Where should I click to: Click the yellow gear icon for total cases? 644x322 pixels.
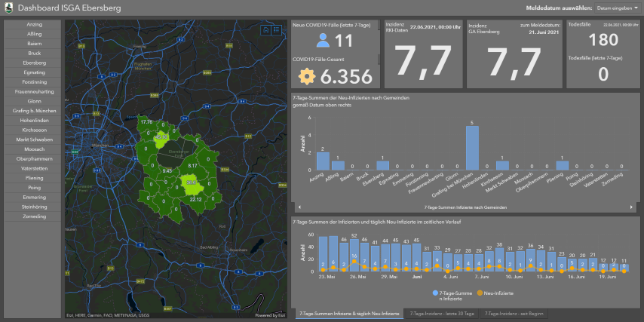point(306,76)
